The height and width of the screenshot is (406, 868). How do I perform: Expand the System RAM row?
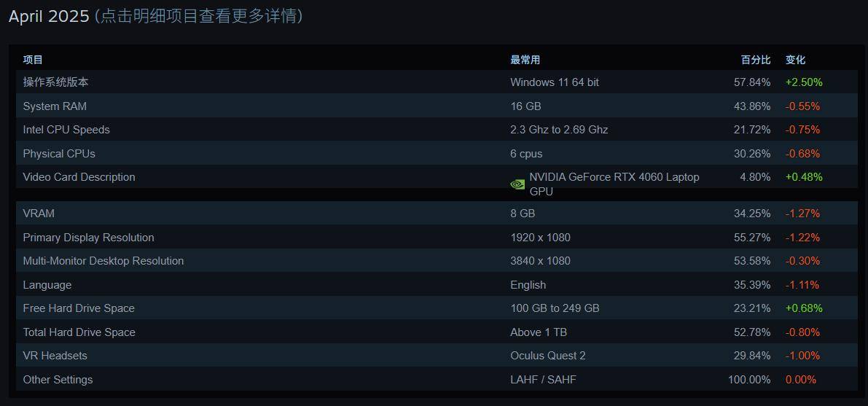[437, 106]
